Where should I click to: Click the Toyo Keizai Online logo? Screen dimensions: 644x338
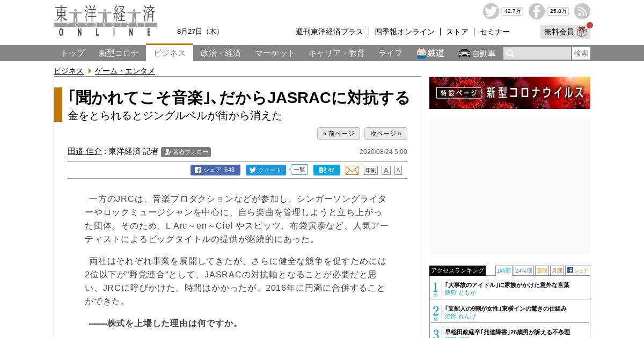click(105, 21)
